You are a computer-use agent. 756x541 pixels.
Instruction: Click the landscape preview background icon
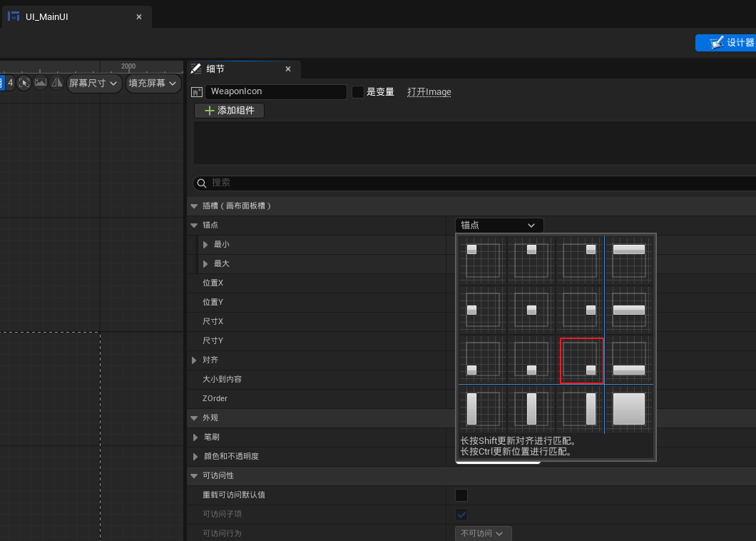click(41, 83)
